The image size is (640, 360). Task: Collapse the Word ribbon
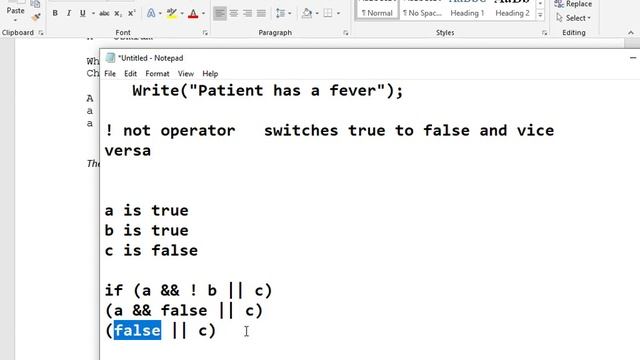pos(631,33)
